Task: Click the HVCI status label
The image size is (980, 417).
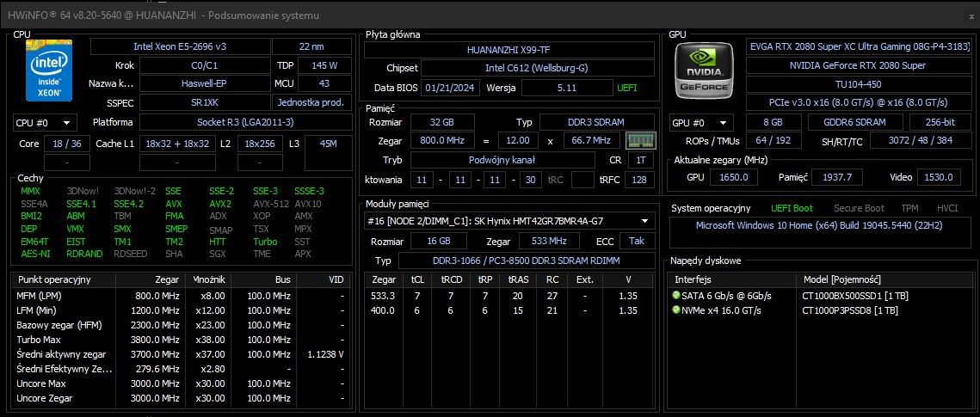Action: pyautogui.click(x=947, y=208)
